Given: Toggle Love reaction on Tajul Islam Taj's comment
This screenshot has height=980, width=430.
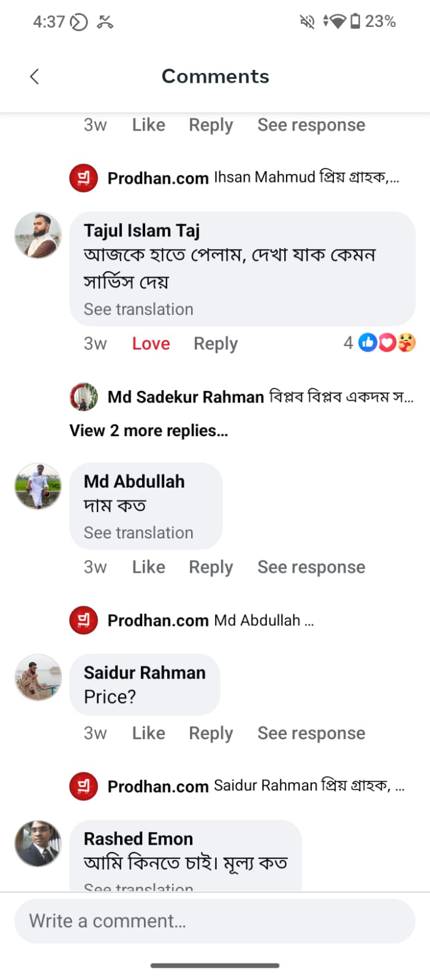Looking at the screenshot, I should click(151, 344).
